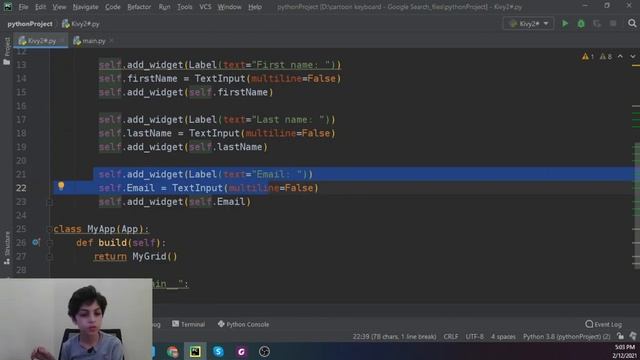The width and height of the screenshot is (640, 360).
Task: Open Chrome from the taskbar
Action: (173, 351)
